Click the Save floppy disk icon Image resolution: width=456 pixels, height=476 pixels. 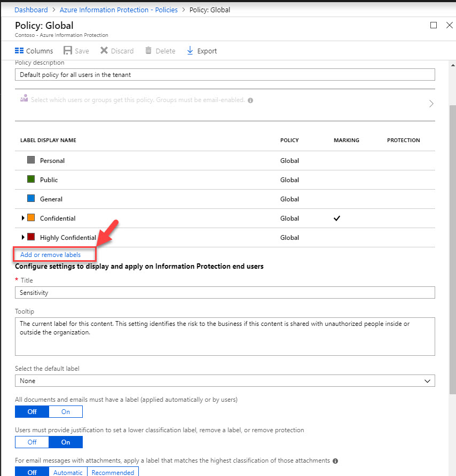[68, 50]
